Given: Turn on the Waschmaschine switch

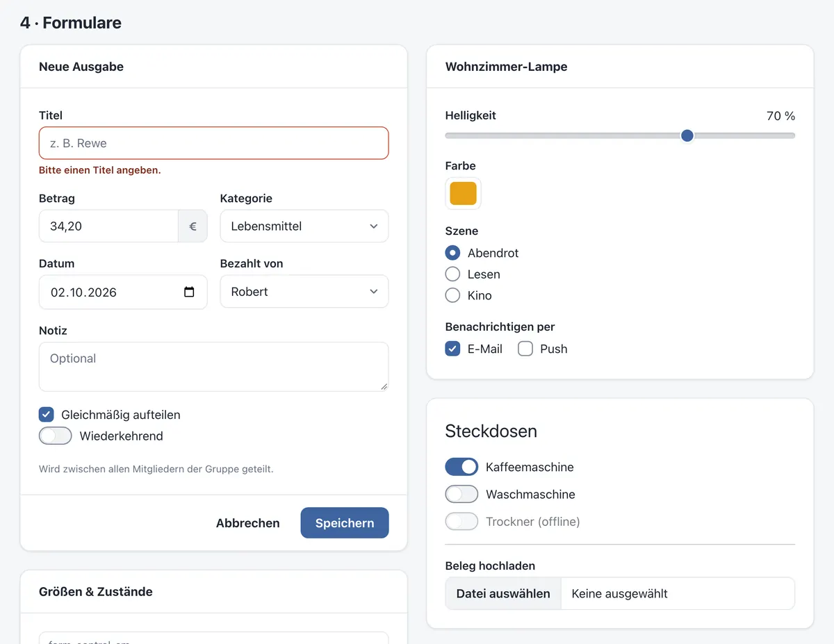Looking at the screenshot, I should 461,494.
